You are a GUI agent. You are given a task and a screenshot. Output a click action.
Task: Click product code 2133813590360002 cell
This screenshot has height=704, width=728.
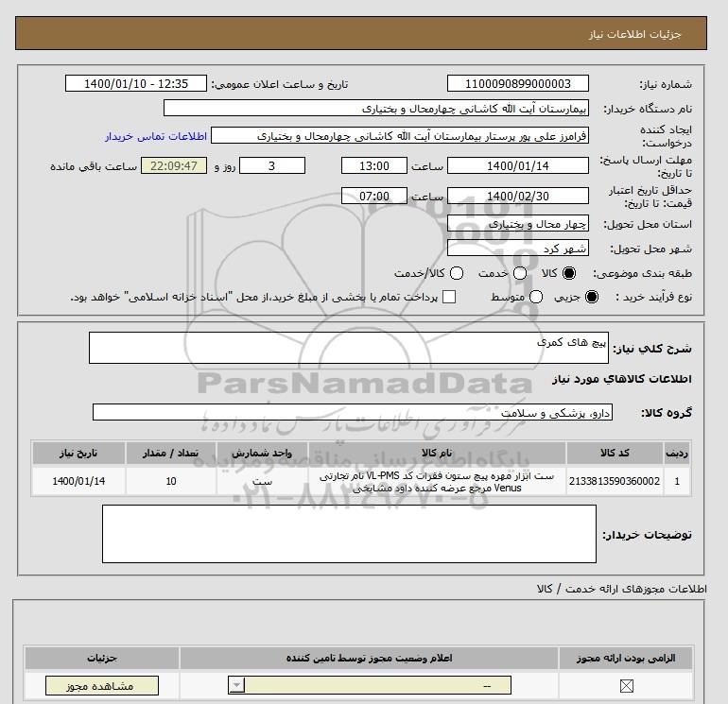pos(615,481)
